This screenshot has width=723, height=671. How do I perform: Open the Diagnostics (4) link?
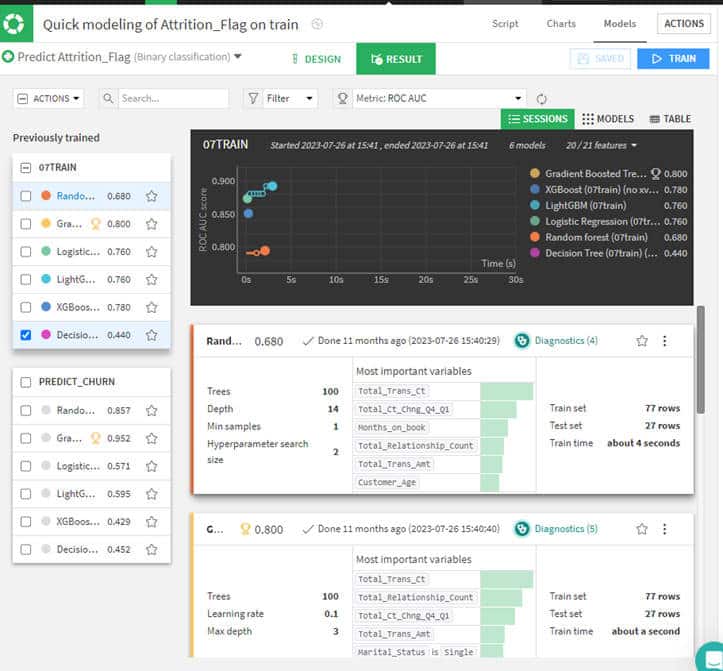pos(566,341)
